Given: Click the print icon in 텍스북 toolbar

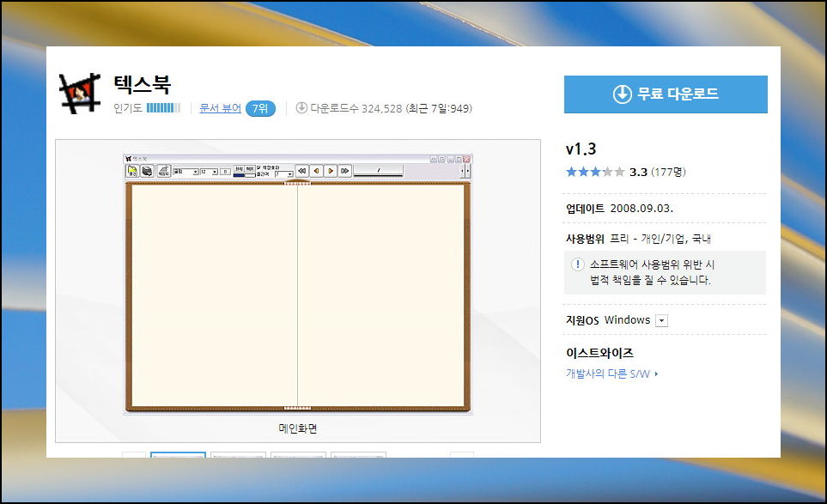Looking at the screenshot, I should [147, 171].
